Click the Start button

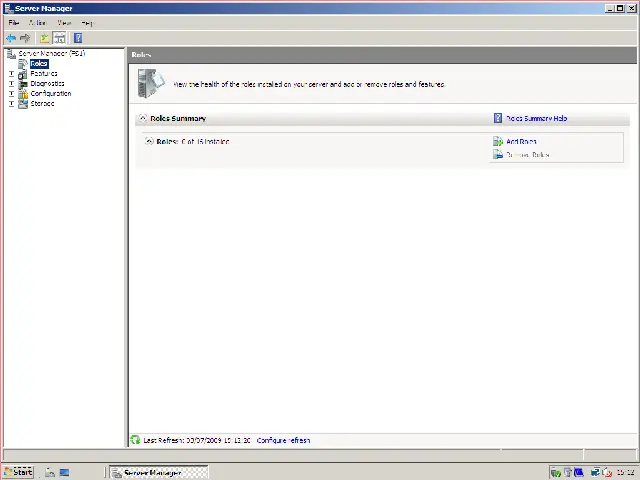(x=18, y=472)
